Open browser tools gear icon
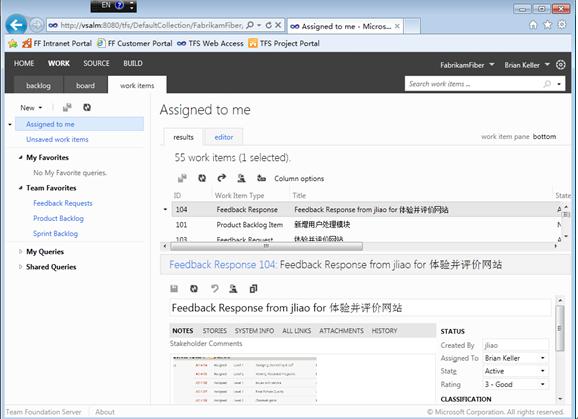The width and height of the screenshot is (578, 419). click(562, 25)
